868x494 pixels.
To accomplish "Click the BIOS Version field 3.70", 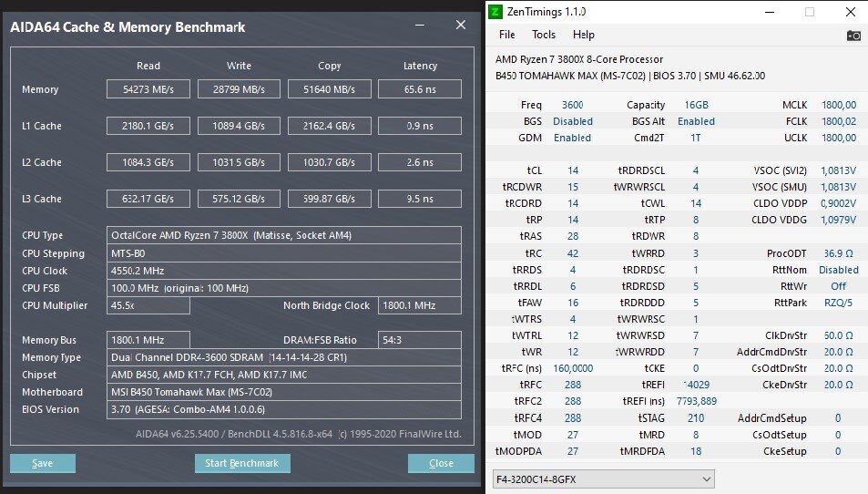I will click(284, 409).
